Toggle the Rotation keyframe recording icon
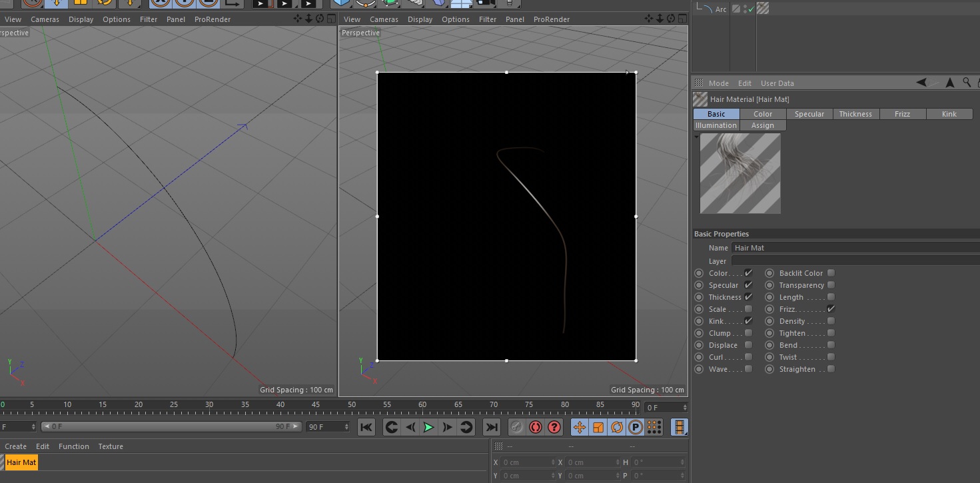 (617, 427)
